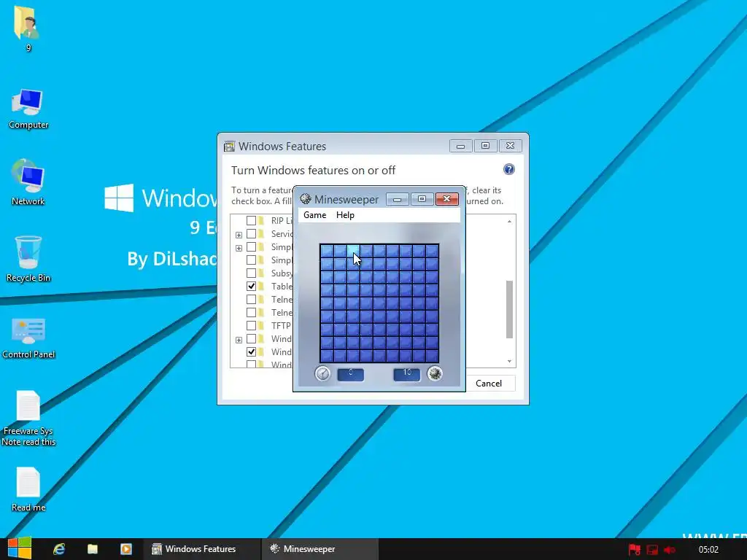Select the Table... row label
Screen dimensions: 747x560
point(282,286)
